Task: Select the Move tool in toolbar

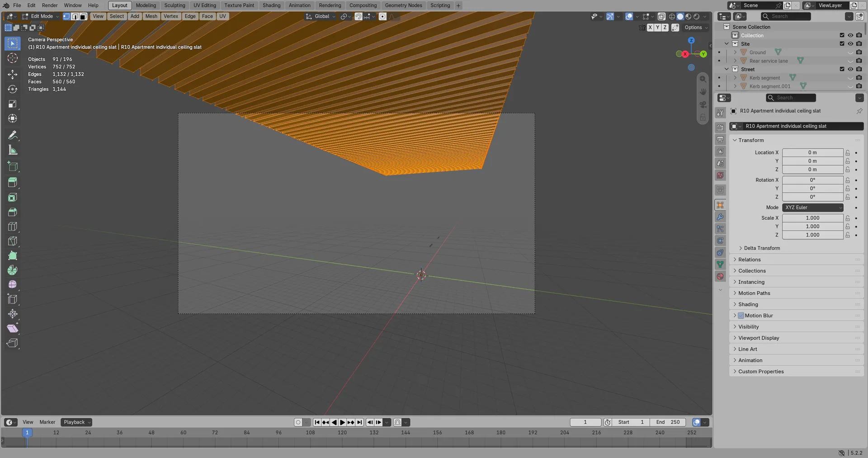Action: (x=13, y=74)
